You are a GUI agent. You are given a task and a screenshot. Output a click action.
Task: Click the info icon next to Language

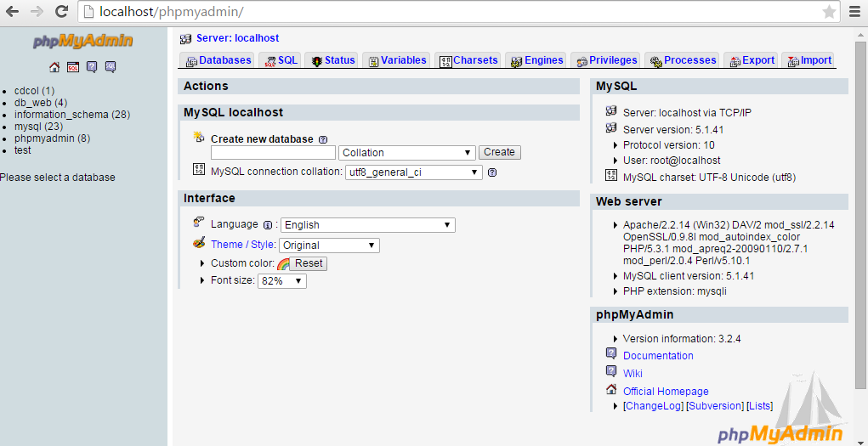click(x=268, y=225)
